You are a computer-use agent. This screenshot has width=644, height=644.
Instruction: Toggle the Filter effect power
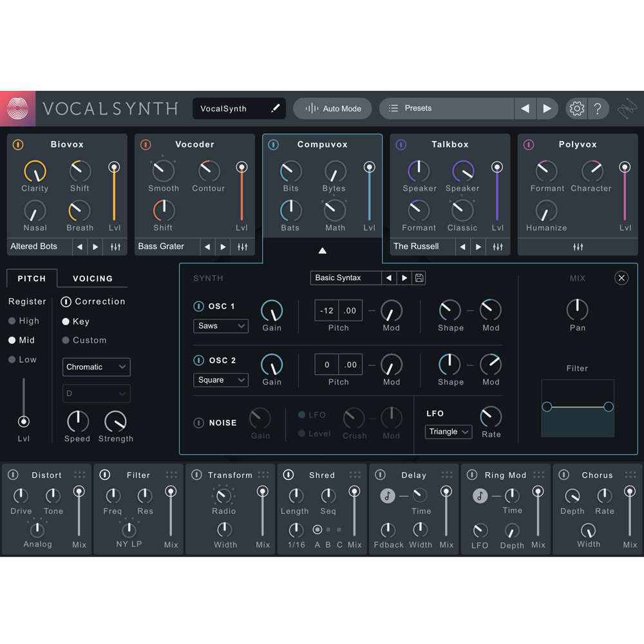[105, 475]
